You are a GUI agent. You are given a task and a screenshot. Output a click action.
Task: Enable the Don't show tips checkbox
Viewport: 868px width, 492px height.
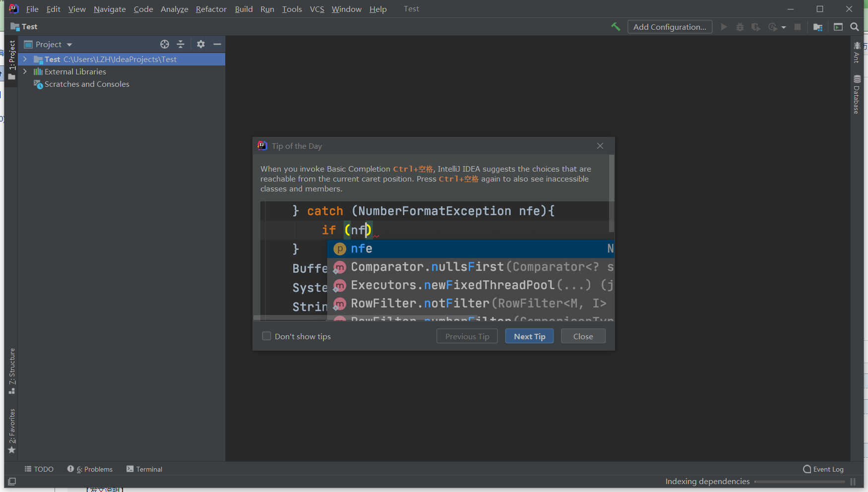[x=266, y=336]
